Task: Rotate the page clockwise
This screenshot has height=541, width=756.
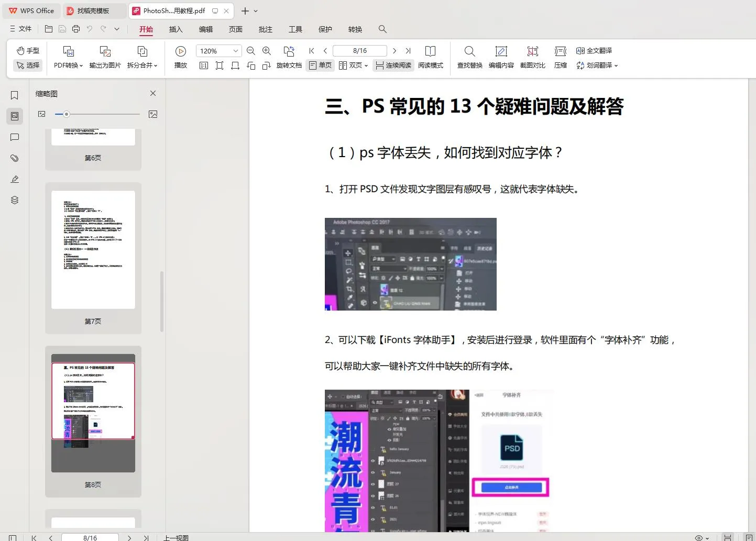Action: (x=267, y=65)
